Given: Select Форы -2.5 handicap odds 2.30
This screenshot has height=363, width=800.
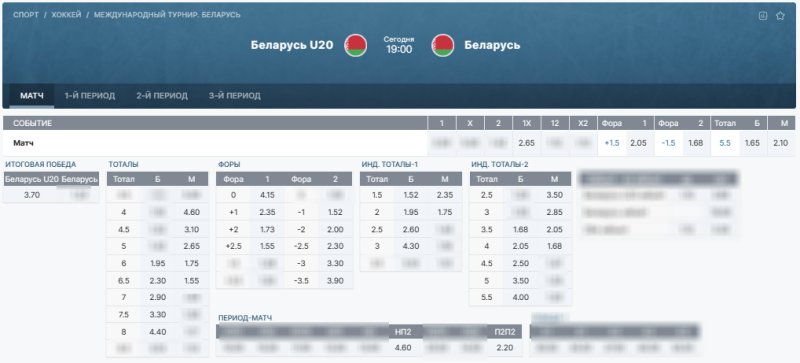Looking at the screenshot, I should (335, 247).
